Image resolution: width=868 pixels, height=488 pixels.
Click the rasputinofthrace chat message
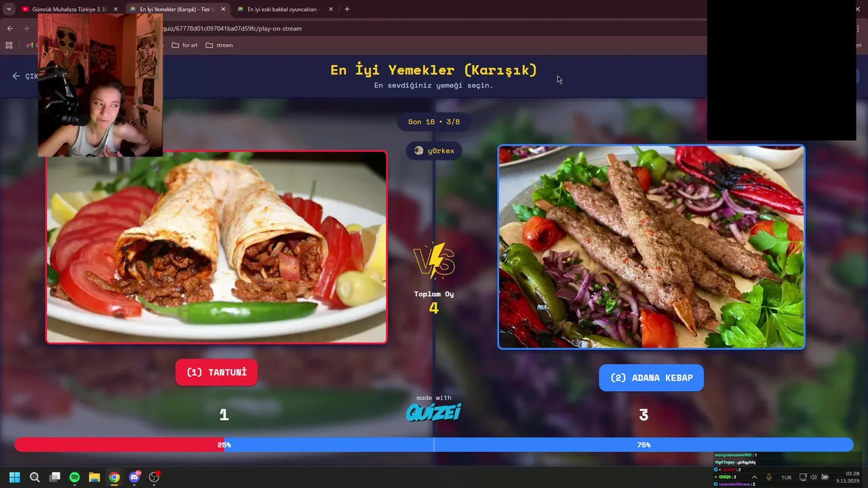coord(735,484)
